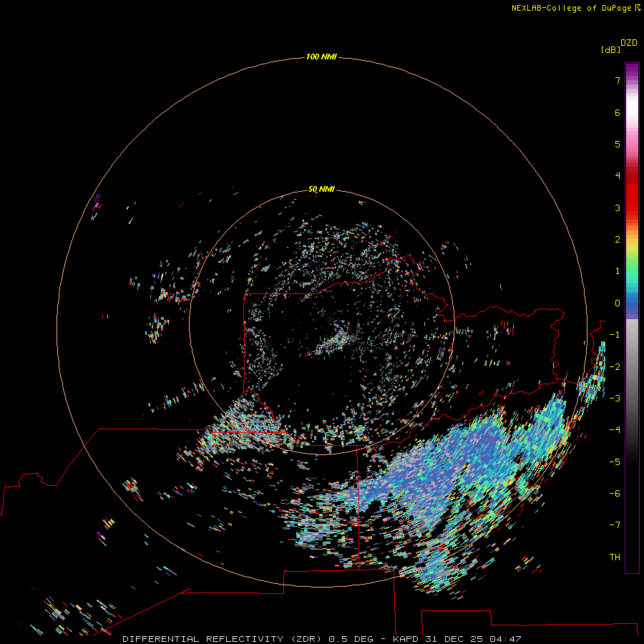Click the 04:47 timestamp
The image size is (644, 644).
click(x=505, y=639)
